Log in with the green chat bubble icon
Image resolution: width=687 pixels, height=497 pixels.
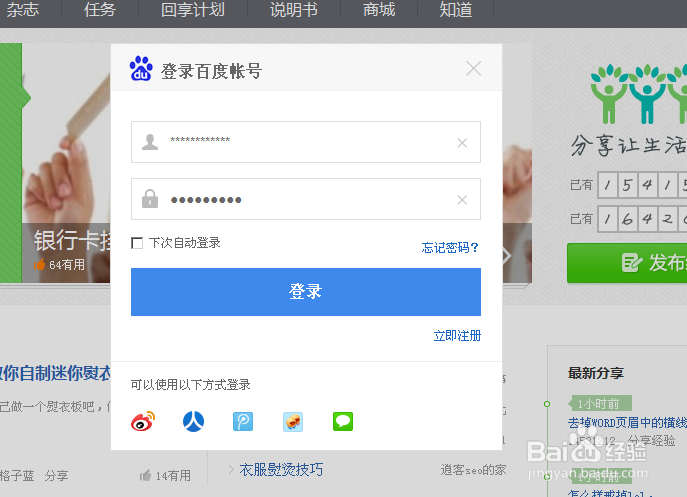pyautogui.click(x=343, y=422)
